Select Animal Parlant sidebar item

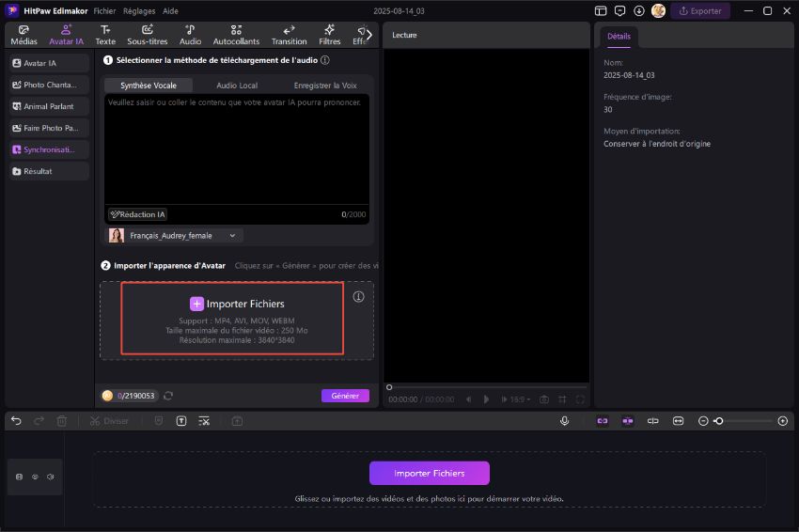coord(48,106)
